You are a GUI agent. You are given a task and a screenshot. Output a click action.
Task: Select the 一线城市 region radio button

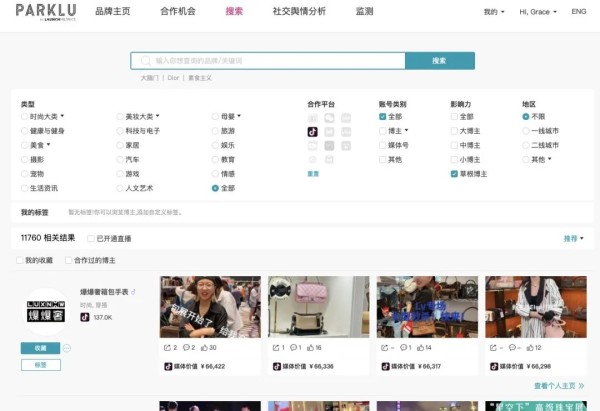(526, 131)
